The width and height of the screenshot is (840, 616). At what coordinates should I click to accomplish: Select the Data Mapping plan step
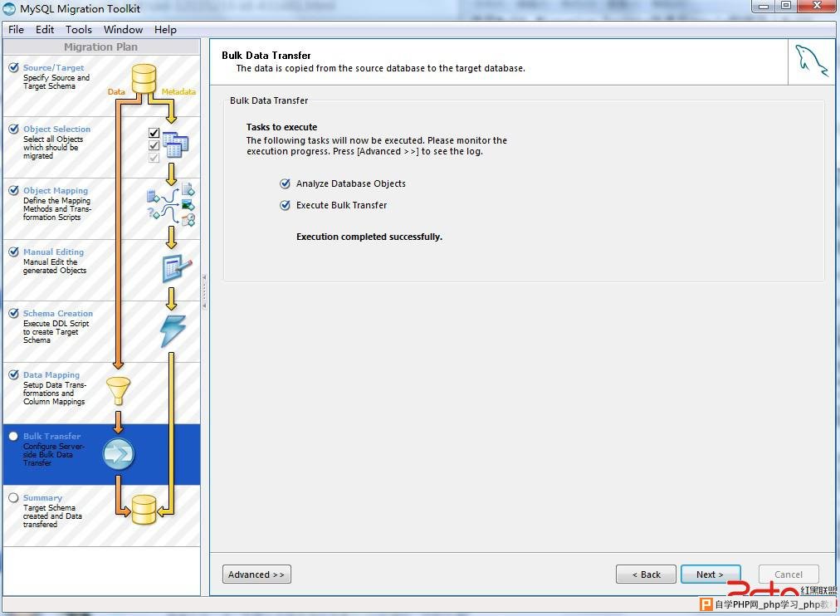pyautogui.click(x=102, y=394)
